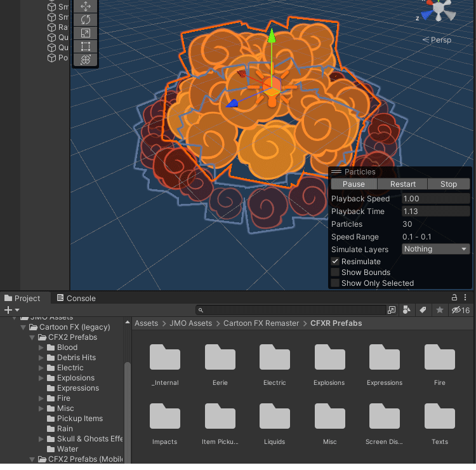This screenshot has height=470, width=476.
Task: Click the favorites star icon in Project panel
Action: (x=439, y=310)
